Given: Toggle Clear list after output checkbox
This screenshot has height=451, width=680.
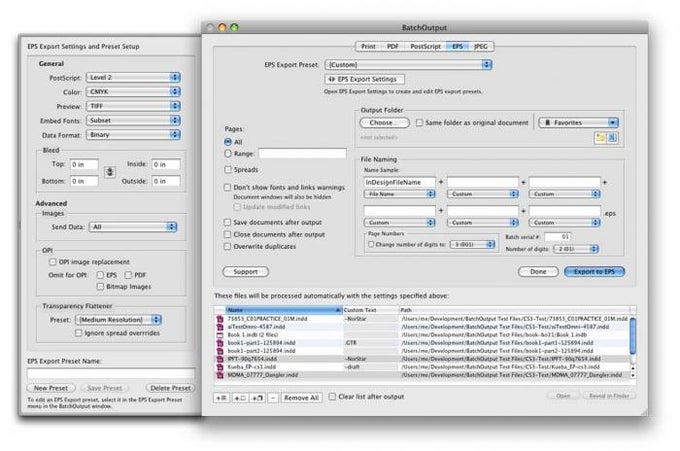Looking at the screenshot, I should coord(332,396).
